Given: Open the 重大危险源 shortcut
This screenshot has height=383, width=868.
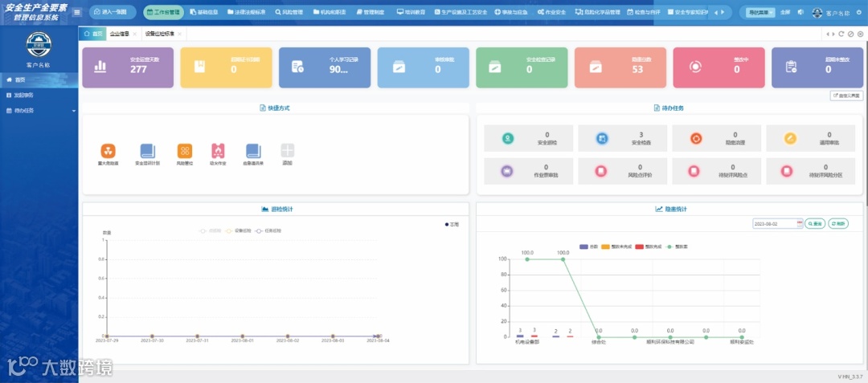Looking at the screenshot, I should point(108,155).
